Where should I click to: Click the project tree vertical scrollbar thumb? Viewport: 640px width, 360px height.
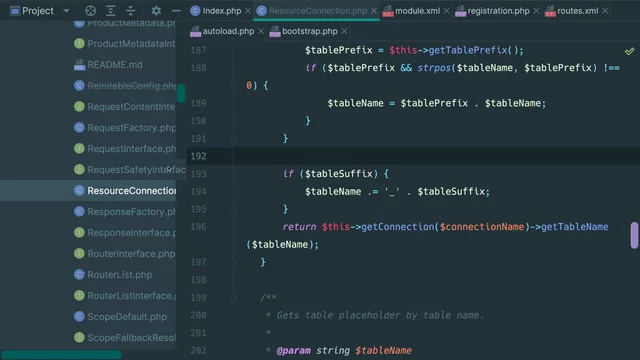(181, 93)
